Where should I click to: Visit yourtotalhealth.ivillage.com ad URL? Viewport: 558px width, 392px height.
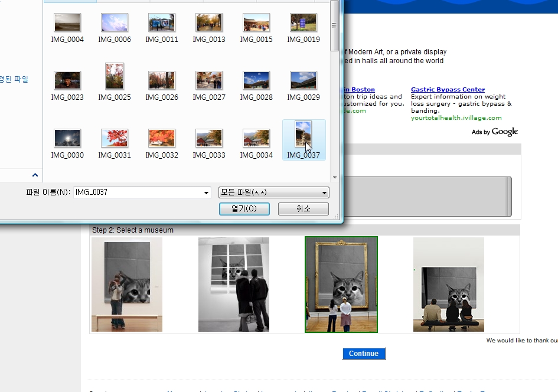tap(456, 117)
